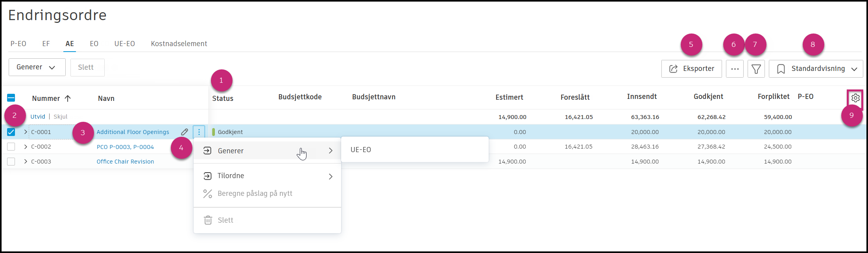Open the Standardvisning view dropdown
868x253 pixels.
(816, 69)
